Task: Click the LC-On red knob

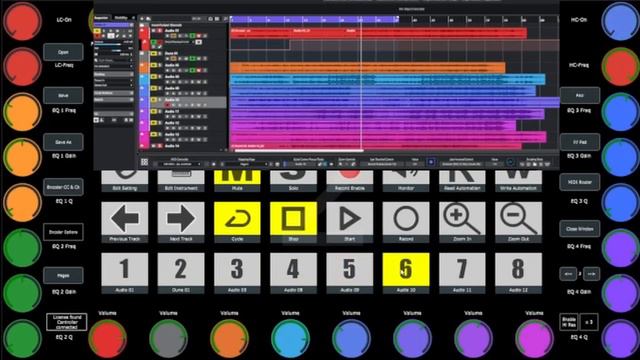Action: tap(22, 20)
